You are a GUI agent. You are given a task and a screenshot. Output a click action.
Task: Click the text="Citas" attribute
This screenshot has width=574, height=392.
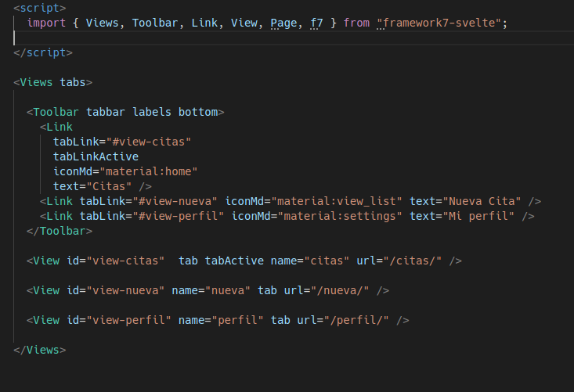click(x=92, y=186)
